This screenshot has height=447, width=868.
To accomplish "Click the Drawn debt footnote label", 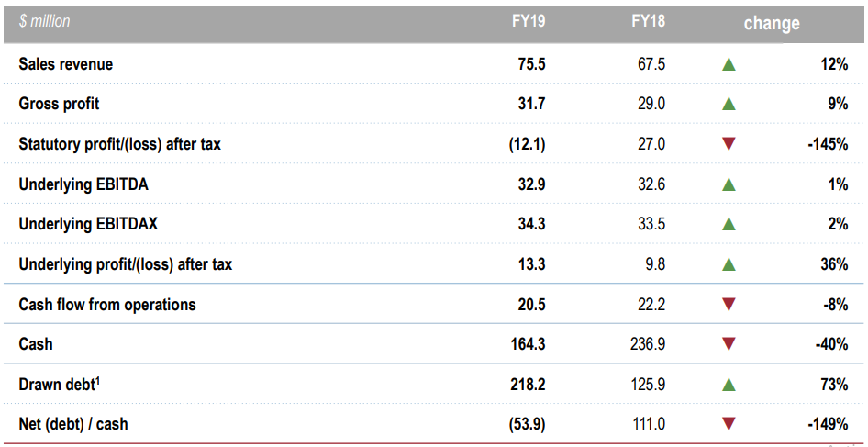I will (60, 384).
